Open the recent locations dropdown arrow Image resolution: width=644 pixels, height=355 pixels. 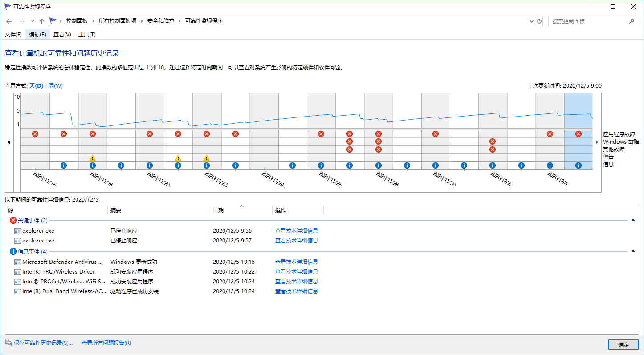tap(33, 21)
